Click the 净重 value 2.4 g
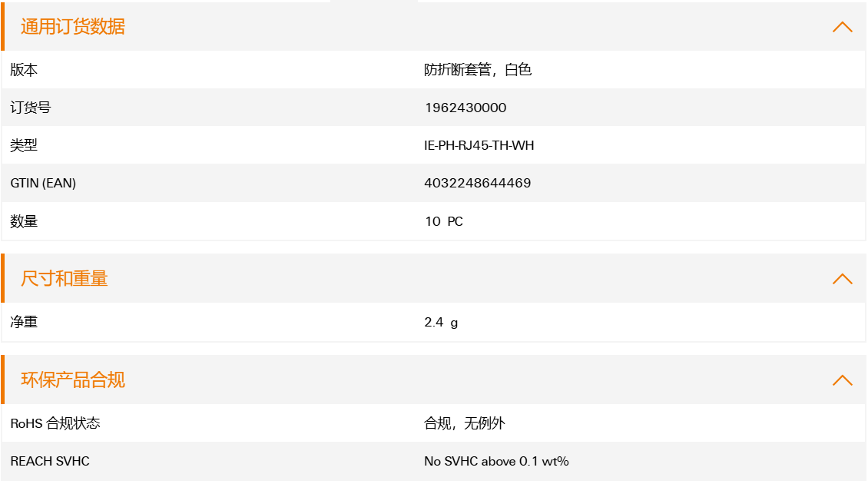Image resolution: width=868 pixels, height=484 pixels. coord(441,323)
